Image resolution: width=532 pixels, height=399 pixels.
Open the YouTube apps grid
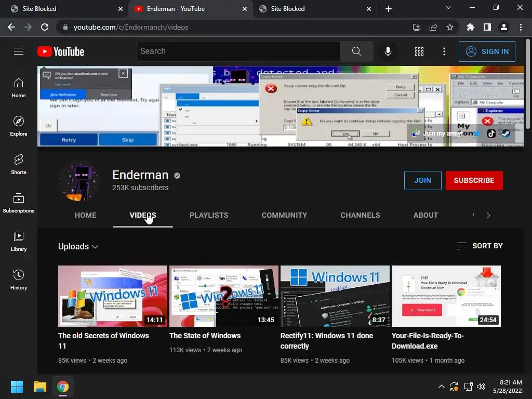(419, 51)
